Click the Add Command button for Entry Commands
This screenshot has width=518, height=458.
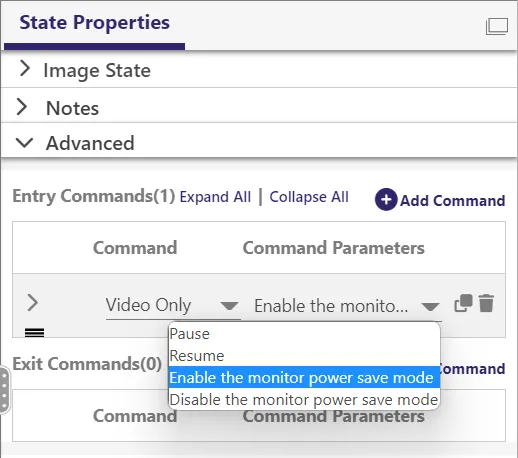pyautogui.click(x=440, y=200)
